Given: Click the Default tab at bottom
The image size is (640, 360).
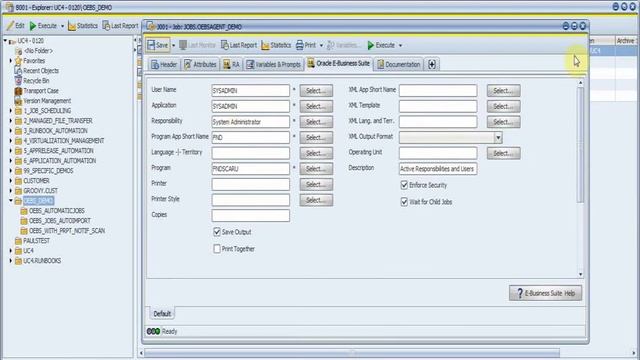Looking at the screenshot, I should click(162, 313).
